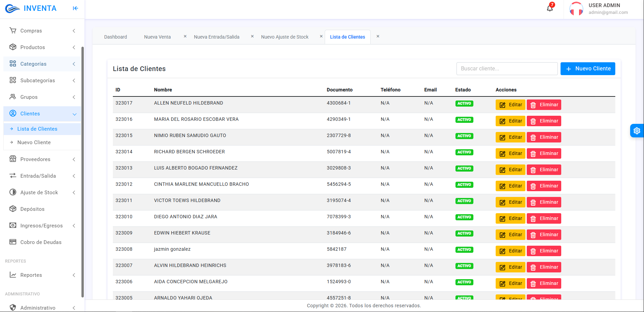Image resolution: width=644 pixels, height=312 pixels.
Task: Click the Entrada/Salida arrows icon
Action: tap(13, 176)
